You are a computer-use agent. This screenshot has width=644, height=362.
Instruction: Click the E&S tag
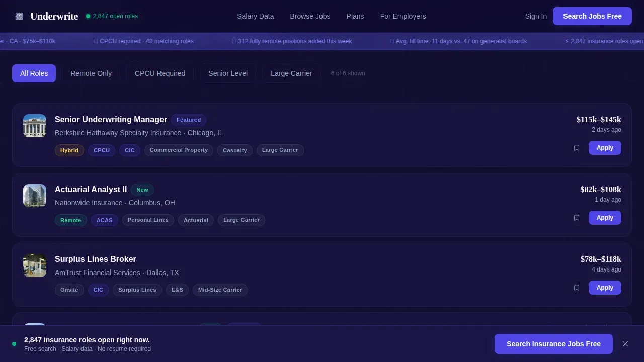[x=177, y=290]
